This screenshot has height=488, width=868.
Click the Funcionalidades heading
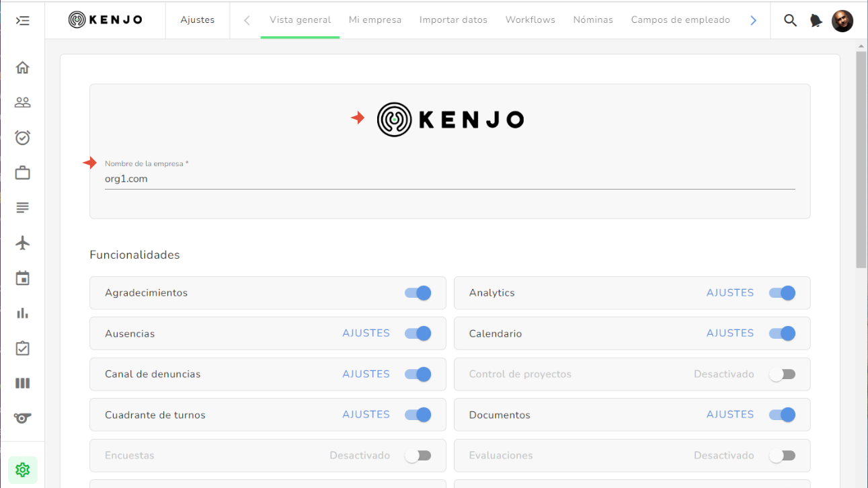point(134,255)
